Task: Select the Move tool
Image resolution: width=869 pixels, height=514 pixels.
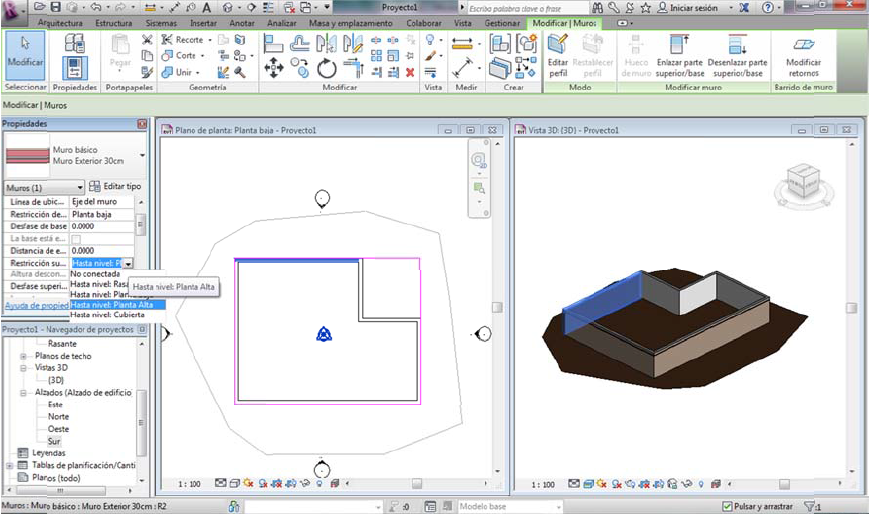Action: click(x=274, y=68)
